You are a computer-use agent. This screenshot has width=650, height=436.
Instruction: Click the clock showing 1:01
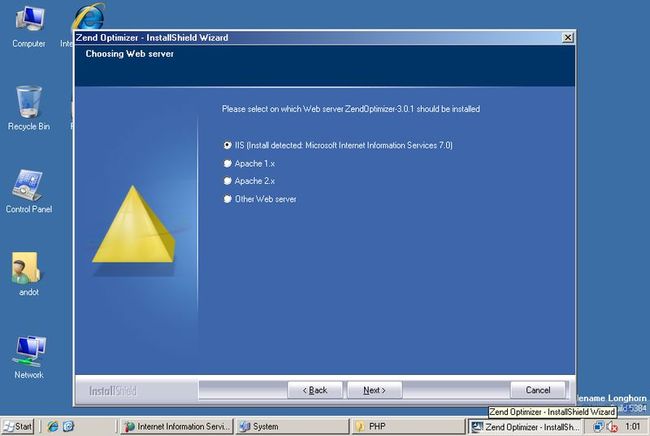(633, 426)
